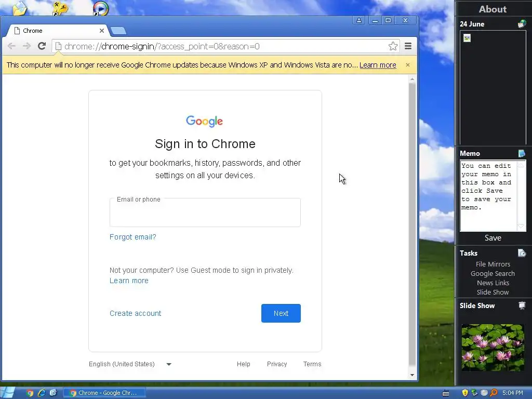The image size is (532, 399).
Task: Click the keyboard icon in the taskbar
Action: click(x=446, y=393)
